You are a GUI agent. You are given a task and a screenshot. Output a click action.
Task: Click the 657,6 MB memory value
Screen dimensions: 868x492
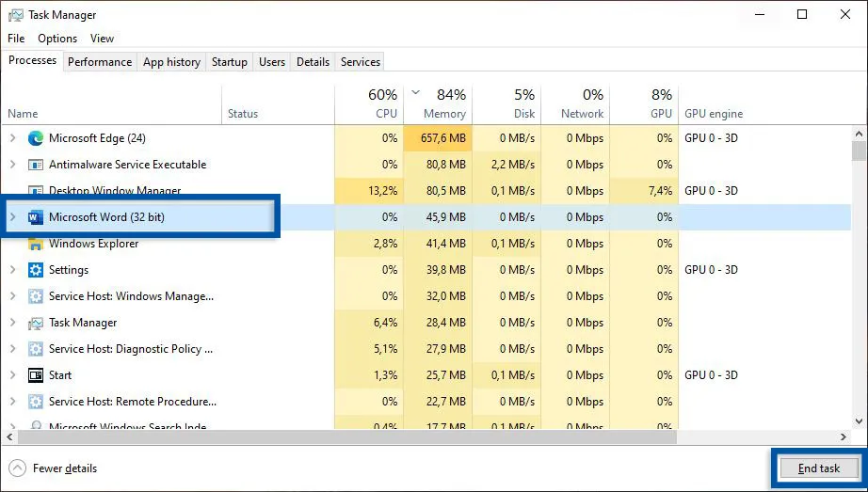[442, 138]
